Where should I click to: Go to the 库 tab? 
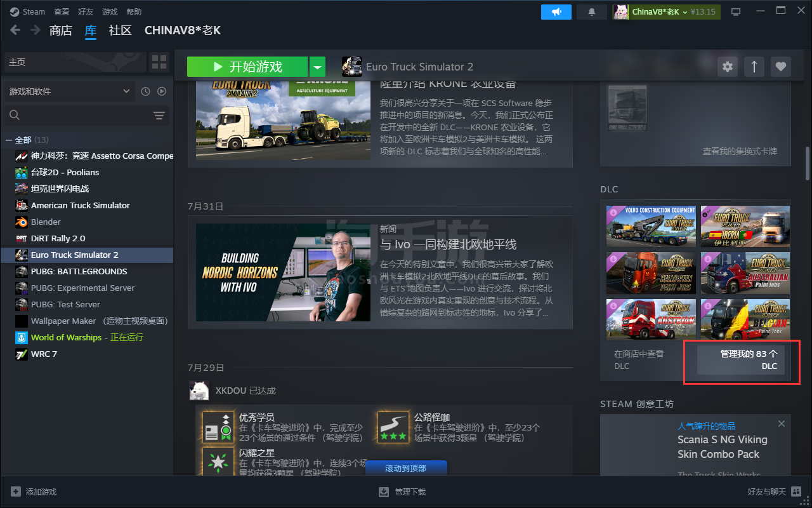pos(91,30)
